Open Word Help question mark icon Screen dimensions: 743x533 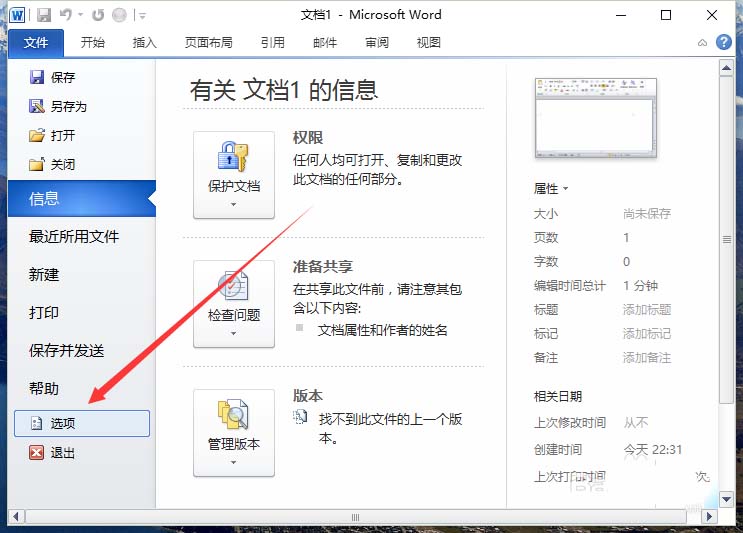pyautogui.click(x=723, y=42)
